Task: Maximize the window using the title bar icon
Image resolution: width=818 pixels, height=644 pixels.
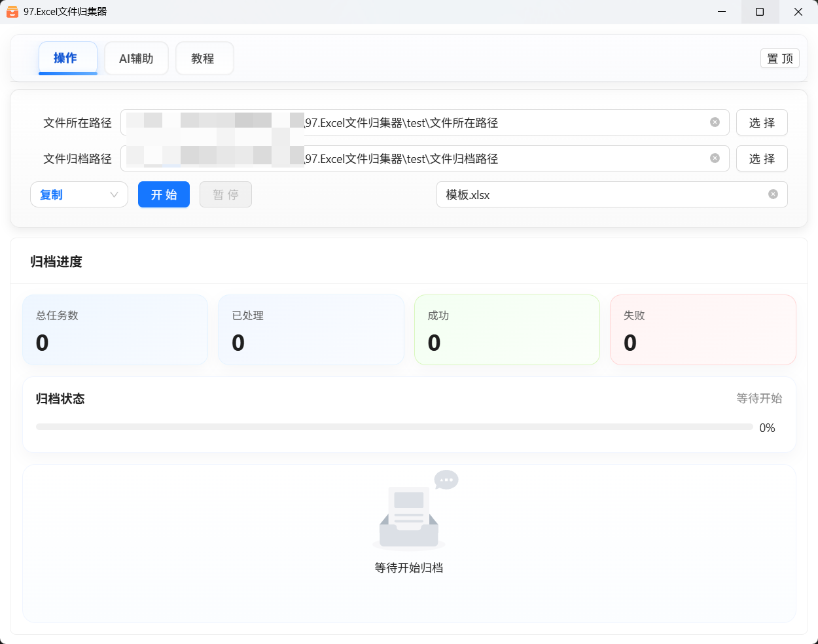Action: point(760,12)
